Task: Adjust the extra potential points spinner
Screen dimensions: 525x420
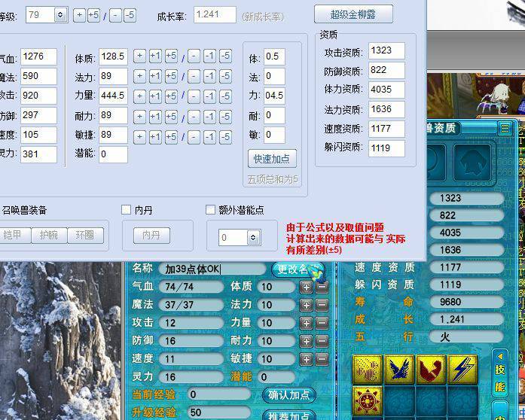Action: click(253, 237)
